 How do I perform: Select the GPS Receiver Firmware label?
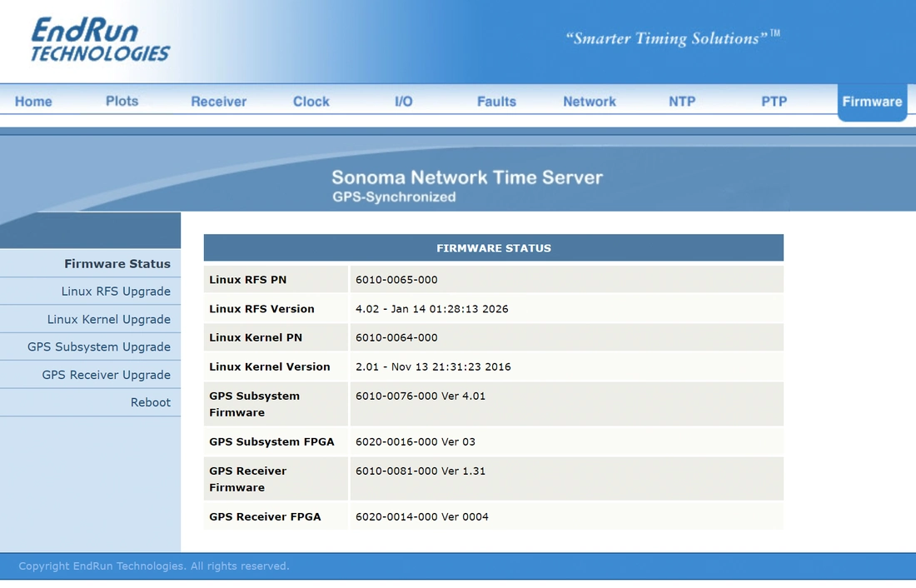tap(247, 479)
